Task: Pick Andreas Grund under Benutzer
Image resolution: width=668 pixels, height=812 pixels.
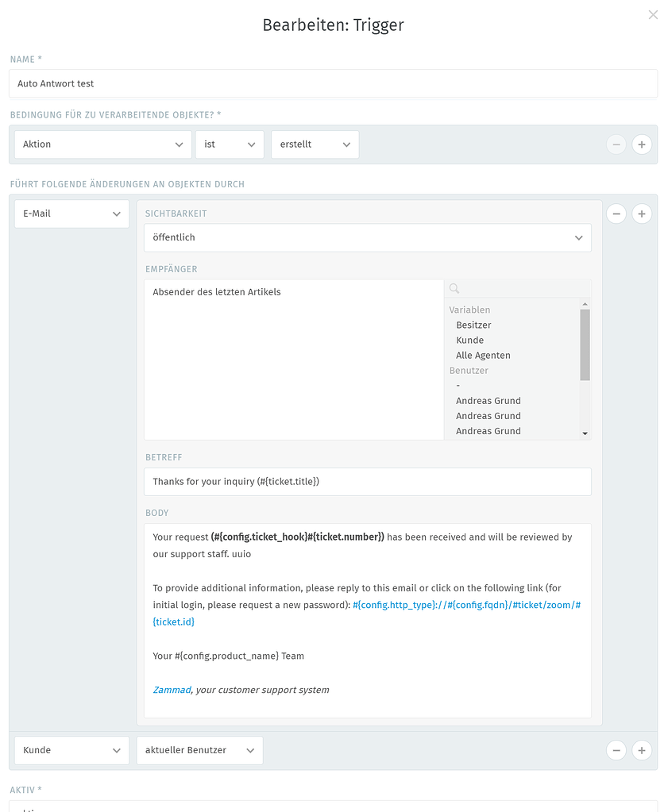Action: click(488, 400)
